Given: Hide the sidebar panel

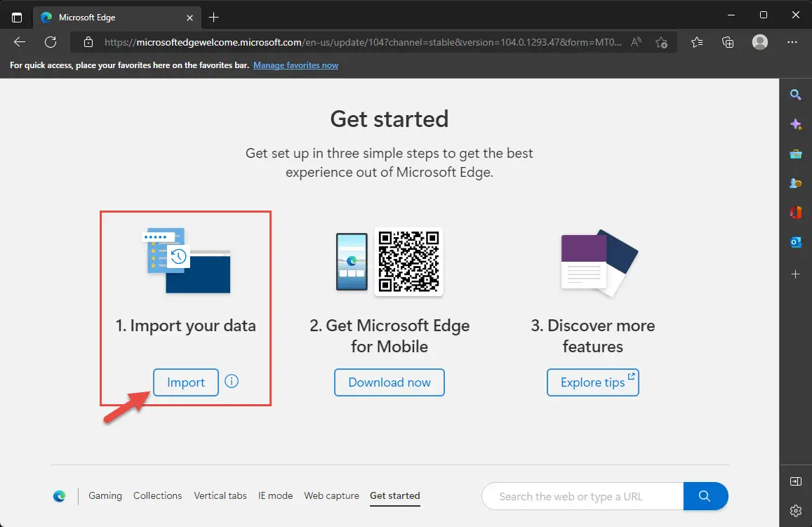Looking at the screenshot, I should 796,481.
